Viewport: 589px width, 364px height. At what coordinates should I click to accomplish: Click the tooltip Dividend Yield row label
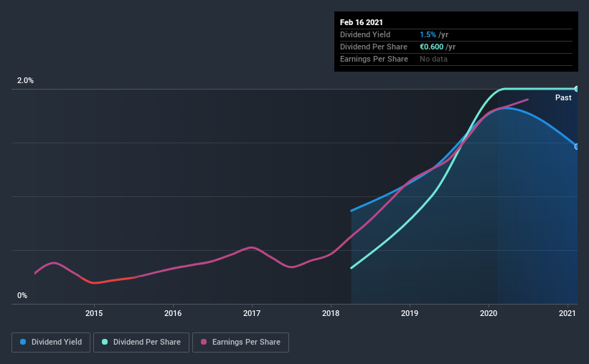(x=365, y=34)
